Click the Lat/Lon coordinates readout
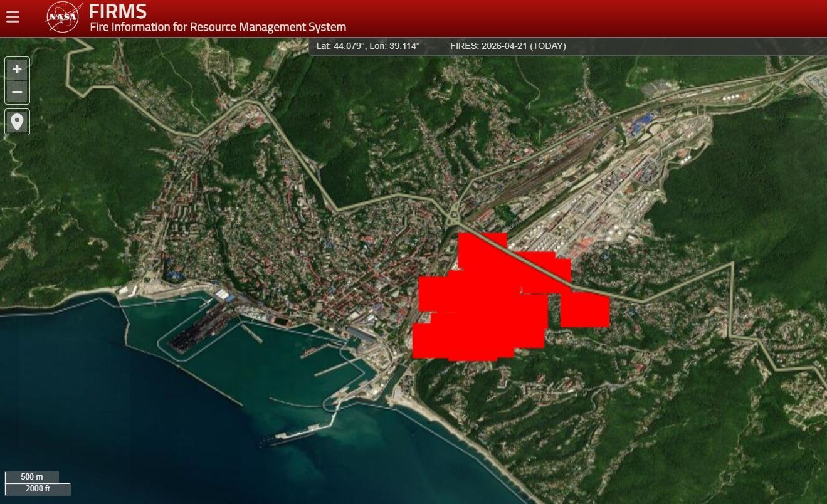This screenshot has width=827, height=504. (x=368, y=46)
